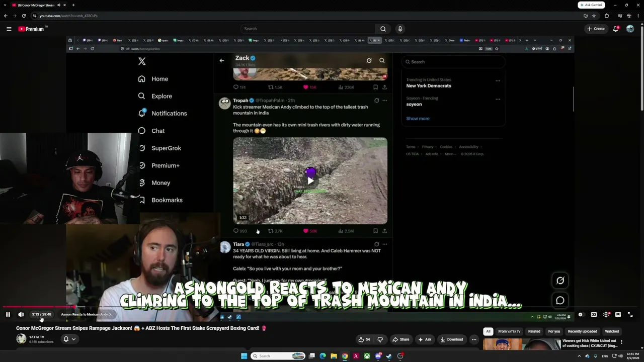Open YouTube guide hamburger menu
This screenshot has width=644, height=362.
pyautogui.click(x=9, y=29)
